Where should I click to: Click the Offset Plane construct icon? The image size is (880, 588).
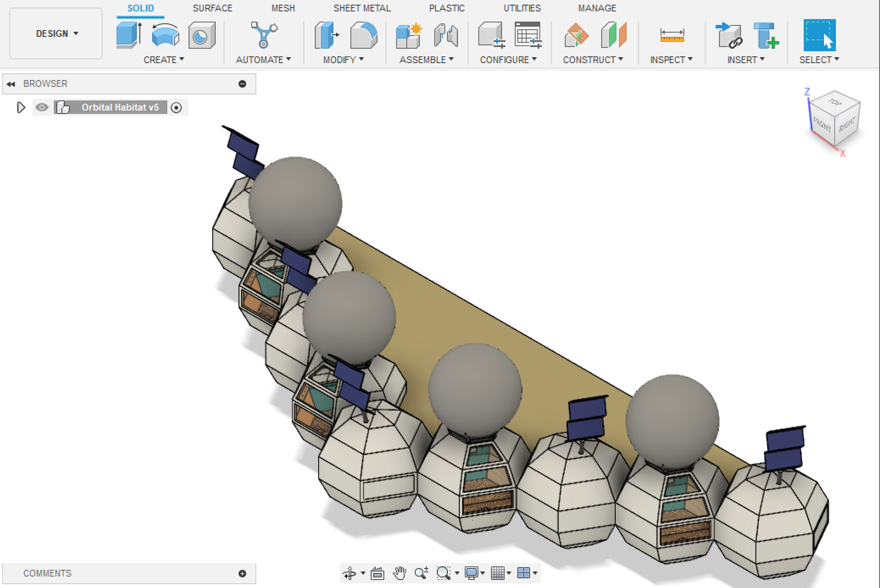(577, 35)
